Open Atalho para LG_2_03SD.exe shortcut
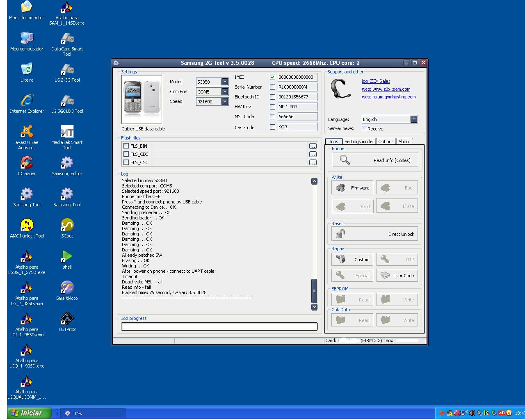Image resolution: width=525 pixels, height=420 pixels. 27,293
